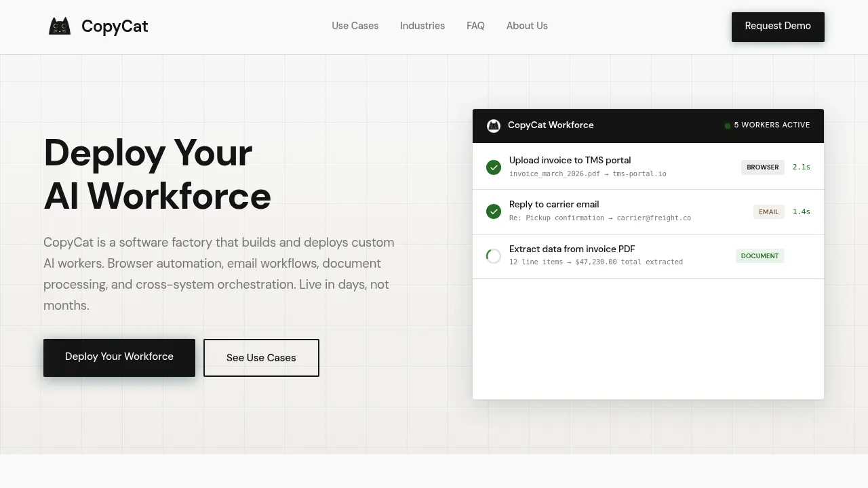Click the CopyCat brand name text

(x=115, y=26)
